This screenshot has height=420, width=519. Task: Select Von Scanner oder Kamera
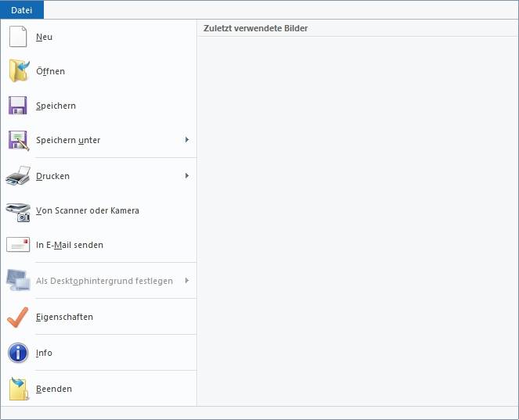88,210
